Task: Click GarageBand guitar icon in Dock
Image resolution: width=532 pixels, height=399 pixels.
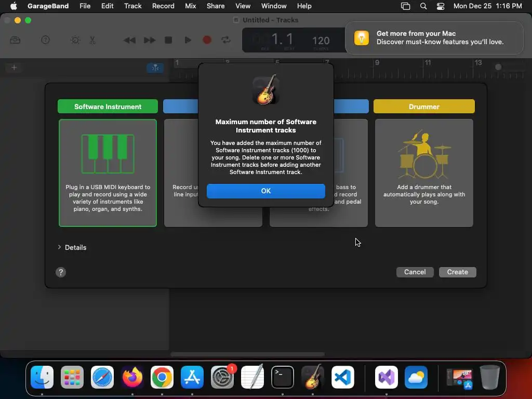Action: point(312,377)
